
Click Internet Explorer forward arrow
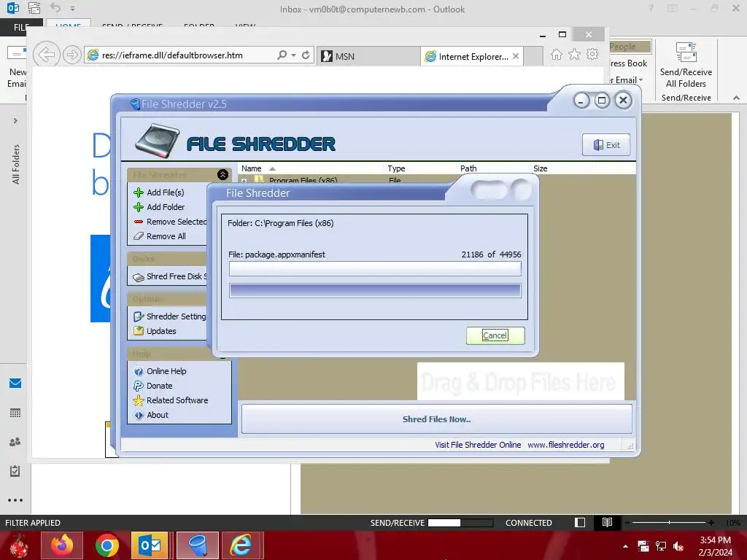[72, 55]
